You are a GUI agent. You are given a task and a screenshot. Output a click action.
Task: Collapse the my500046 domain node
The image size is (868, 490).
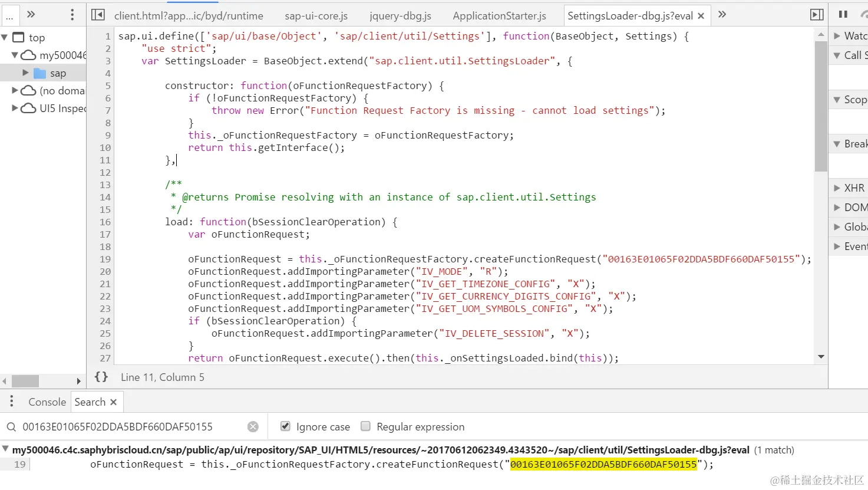15,55
